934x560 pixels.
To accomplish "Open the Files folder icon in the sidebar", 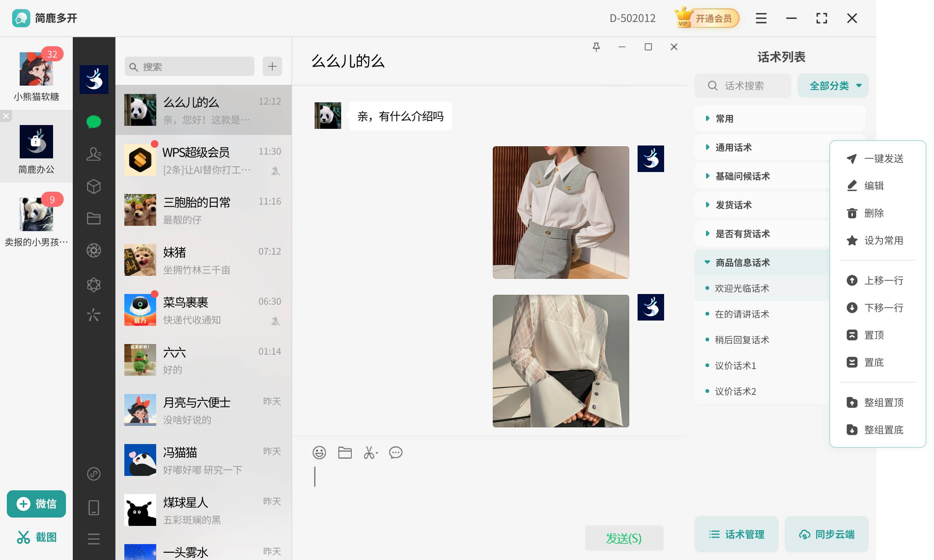I will click(93, 218).
